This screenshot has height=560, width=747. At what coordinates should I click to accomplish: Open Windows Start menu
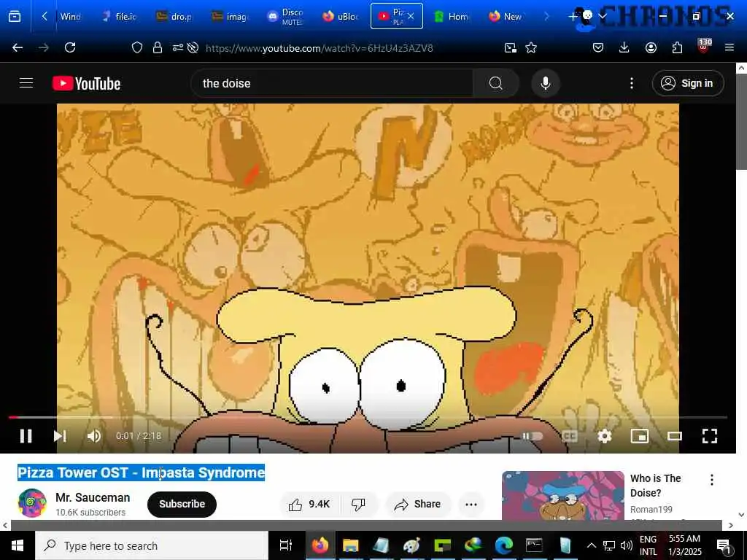[x=18, y=545]
